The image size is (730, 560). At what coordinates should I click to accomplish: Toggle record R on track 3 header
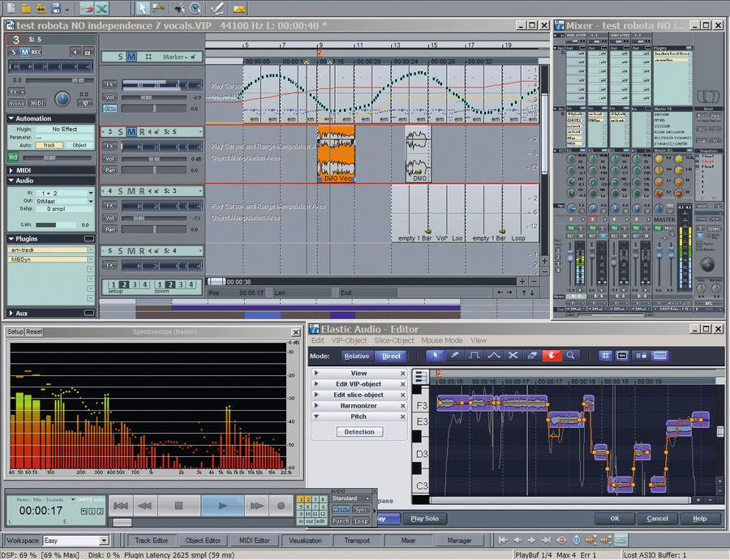point(141,131)
